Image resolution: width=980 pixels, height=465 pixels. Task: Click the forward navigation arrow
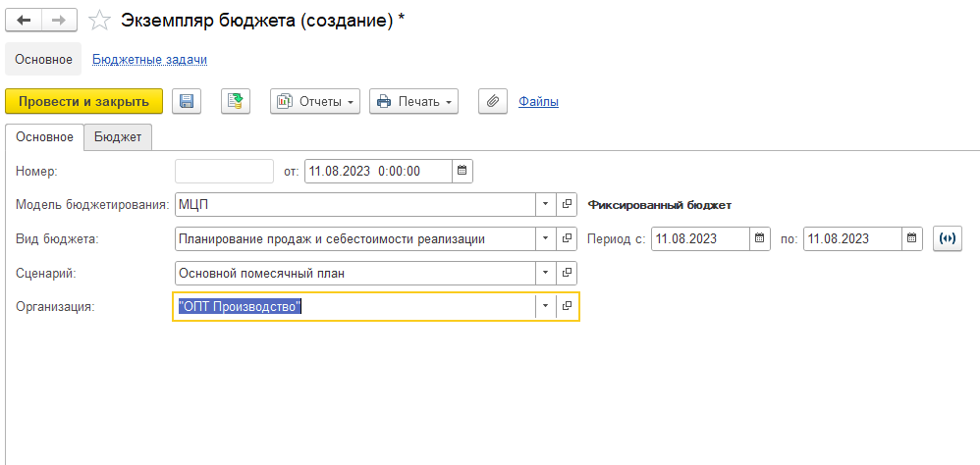[x=59, y=20]
